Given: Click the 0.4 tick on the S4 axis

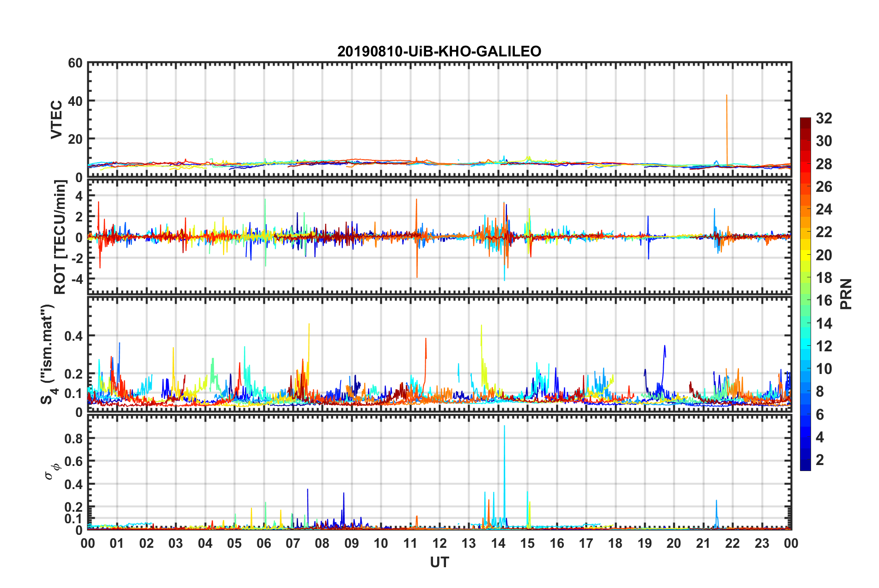Looking at the screenshot, I should click(x=73, y=336).
